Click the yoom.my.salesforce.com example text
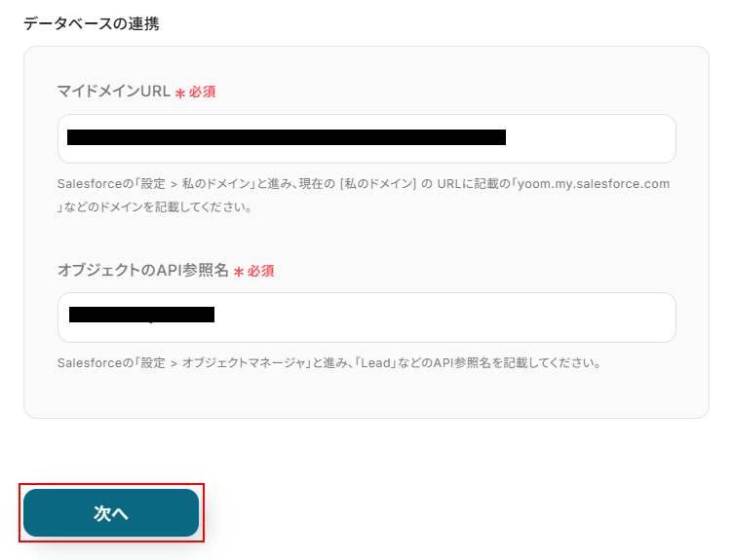Image resolution: width=734 pixels, height=560 pixels. (x=594, y=183)
